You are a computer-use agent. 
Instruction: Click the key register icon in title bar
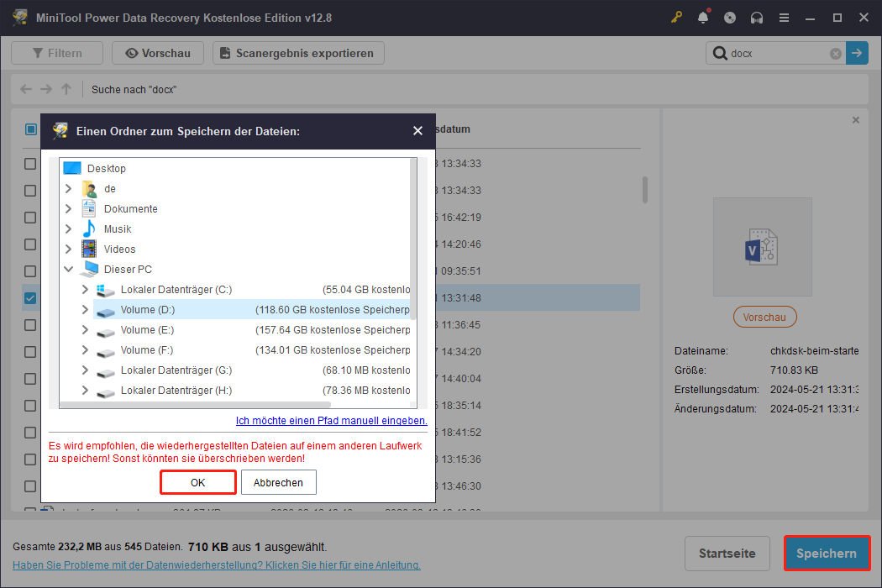click(676, 18)
